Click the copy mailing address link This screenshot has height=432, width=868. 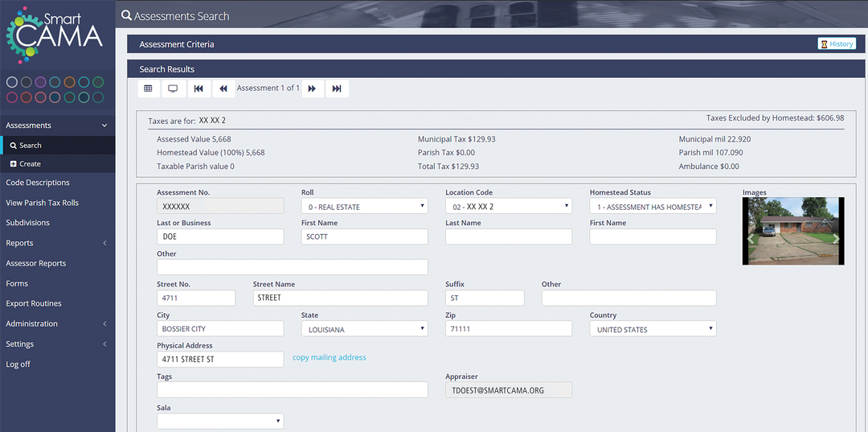click(329, 358)
